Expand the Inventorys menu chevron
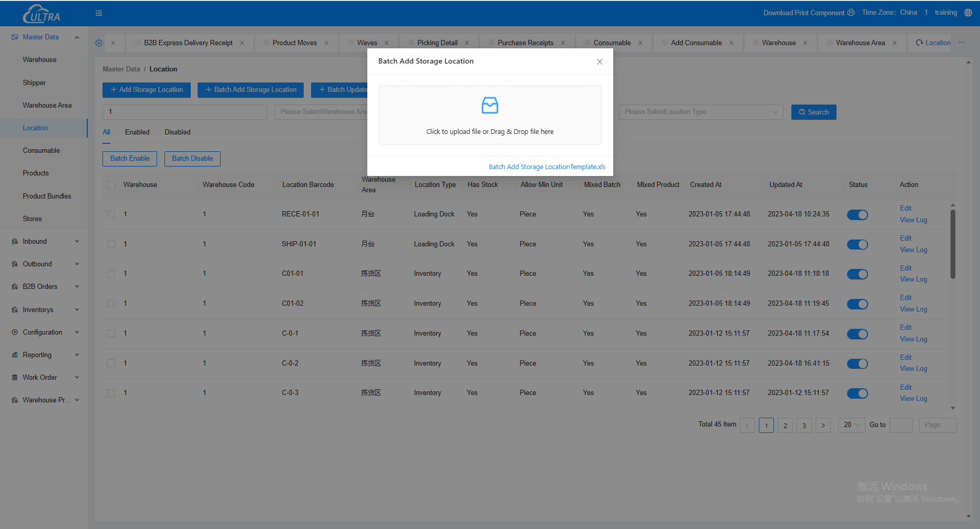The image size is (980, 529). (77, 310)
